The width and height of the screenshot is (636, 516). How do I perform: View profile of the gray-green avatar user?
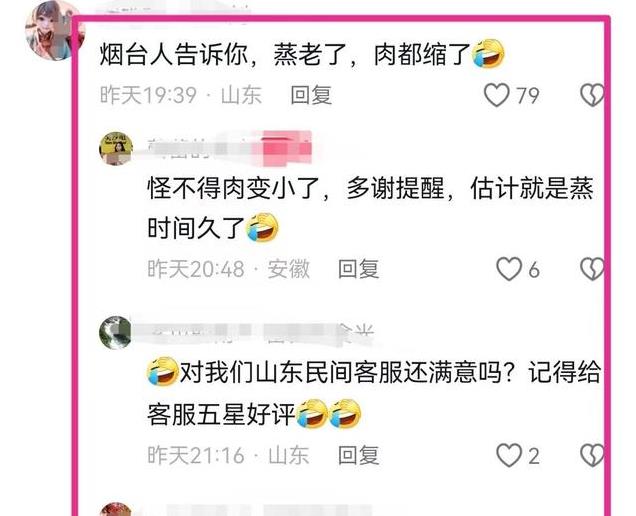[x=116, y=333]
